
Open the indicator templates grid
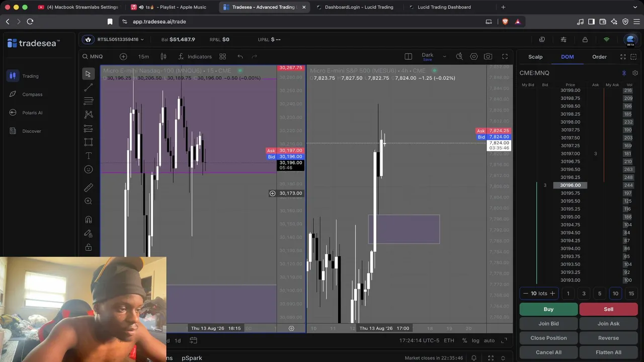tap(222, 56)
